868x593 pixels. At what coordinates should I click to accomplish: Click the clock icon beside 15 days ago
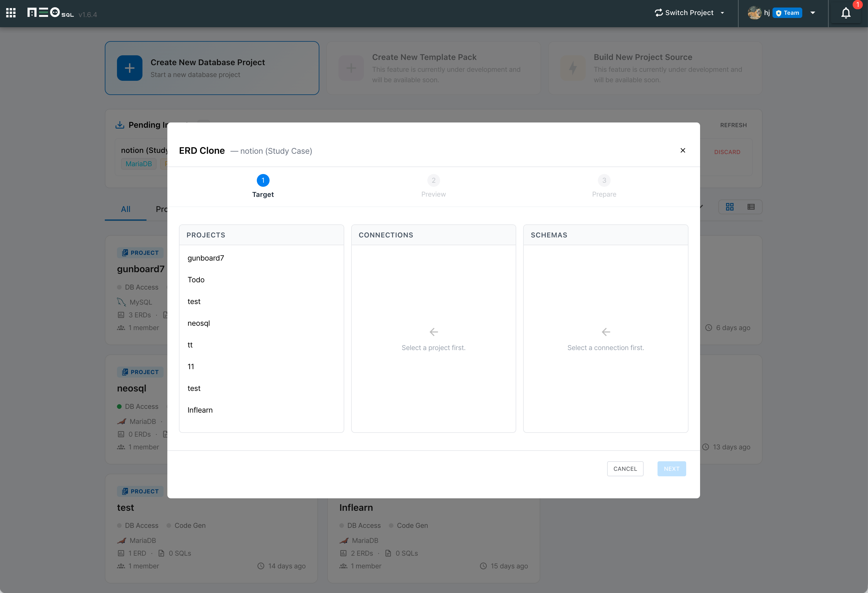[483, 566]
